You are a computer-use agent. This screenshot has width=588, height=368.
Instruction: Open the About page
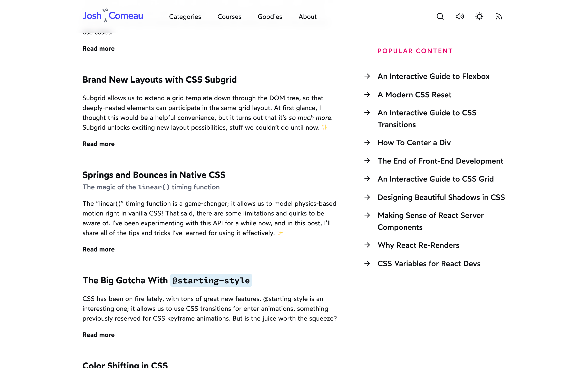coord(307,17)
